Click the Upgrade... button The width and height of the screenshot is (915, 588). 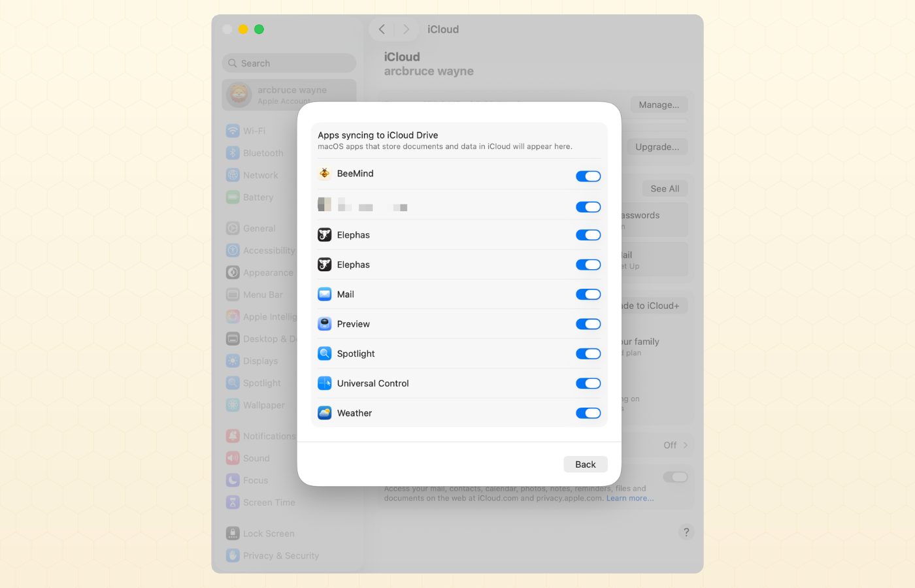[x=657, y=147]
